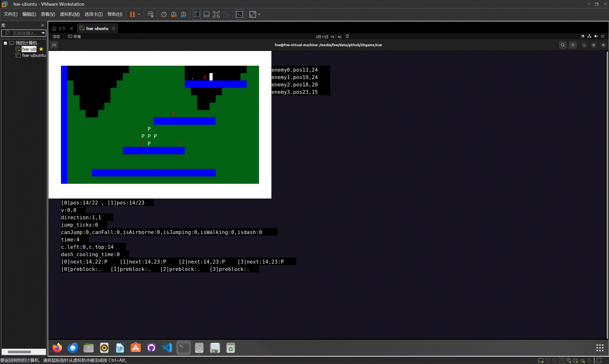This screenshot has height=364, width=609.
Task: Open the 文件(F) menu
Action: click(10, 14)
